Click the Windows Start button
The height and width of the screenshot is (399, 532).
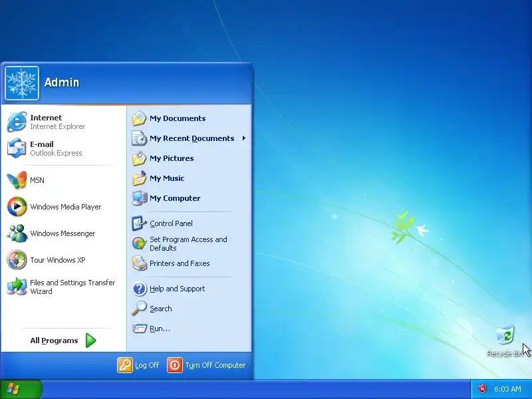click(x=21, y=389)
